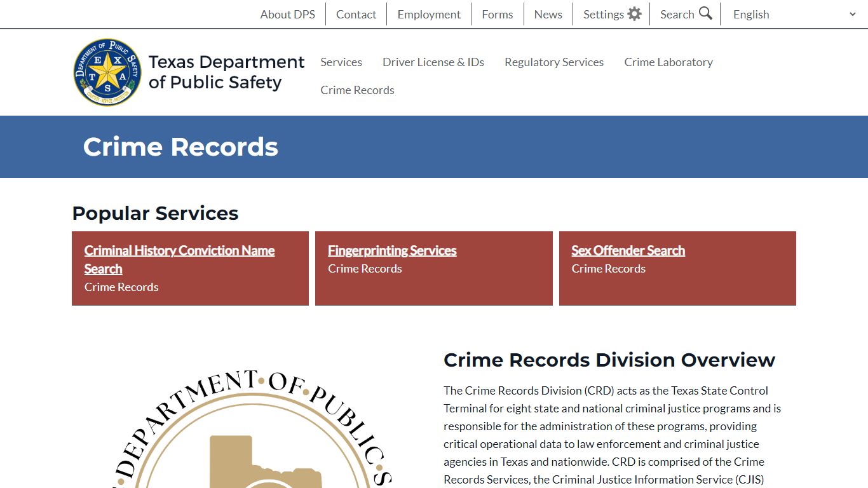Click the Popular Services heading
Screen dimensions: 868x488
tap(155, 213)
